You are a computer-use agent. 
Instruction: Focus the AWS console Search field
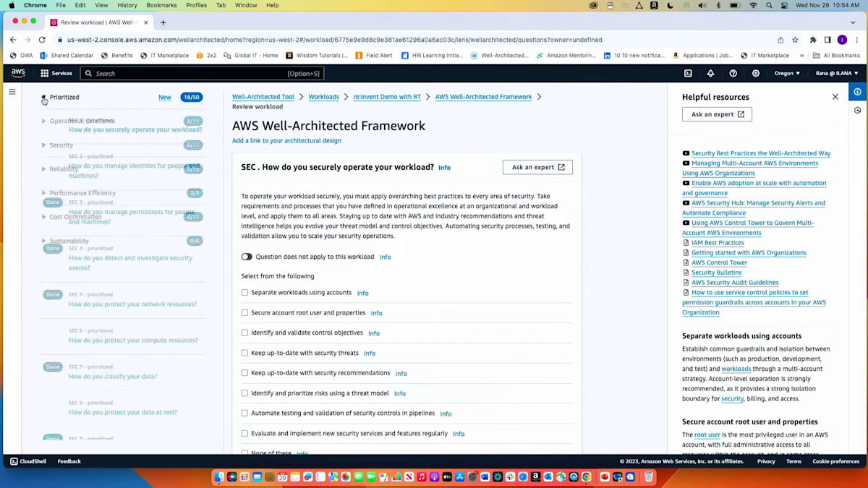click(x=202, y=73)
